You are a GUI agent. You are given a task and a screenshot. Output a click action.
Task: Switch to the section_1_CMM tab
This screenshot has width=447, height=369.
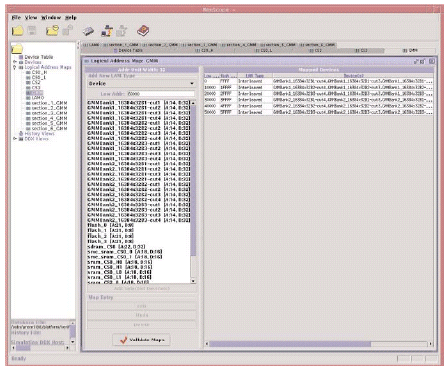[x=120, y=45]
